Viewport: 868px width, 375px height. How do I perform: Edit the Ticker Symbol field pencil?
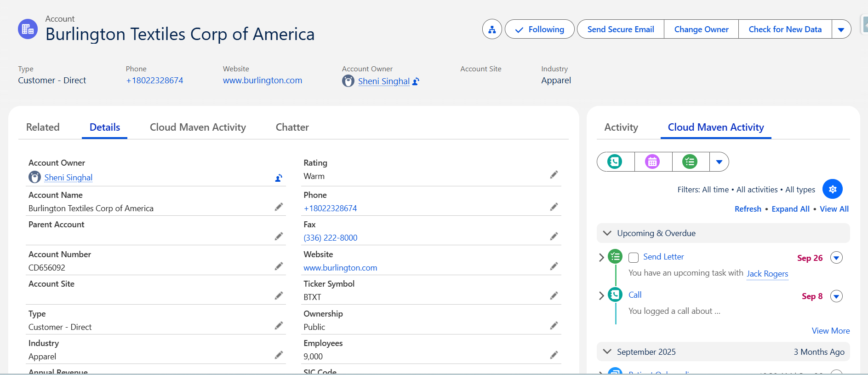(554, 296)
